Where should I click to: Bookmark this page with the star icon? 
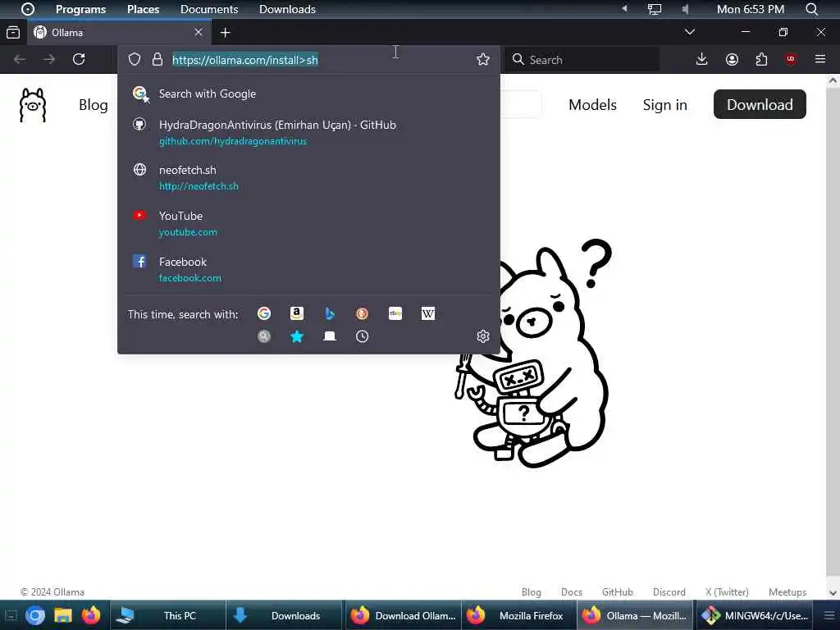pos(482,59)
